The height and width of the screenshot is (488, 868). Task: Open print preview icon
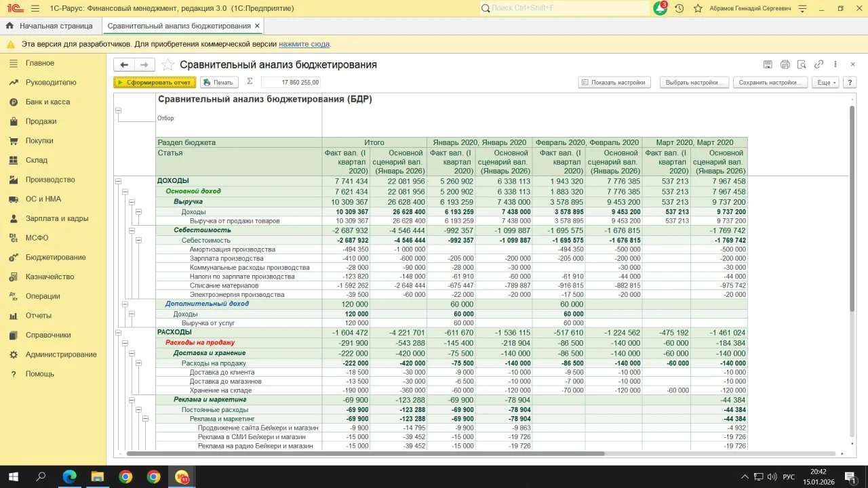(802, 64)
